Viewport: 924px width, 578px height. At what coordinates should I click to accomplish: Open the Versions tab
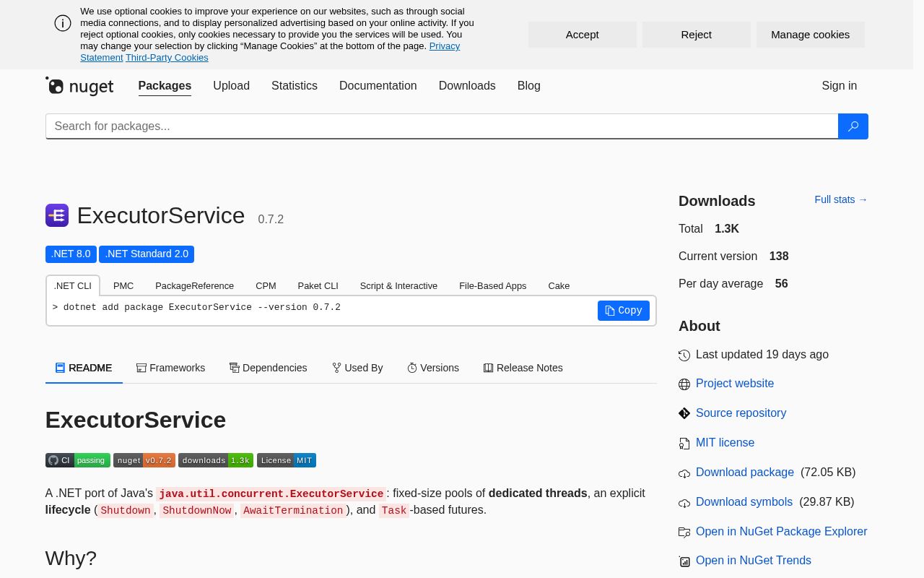coord(432,368)
